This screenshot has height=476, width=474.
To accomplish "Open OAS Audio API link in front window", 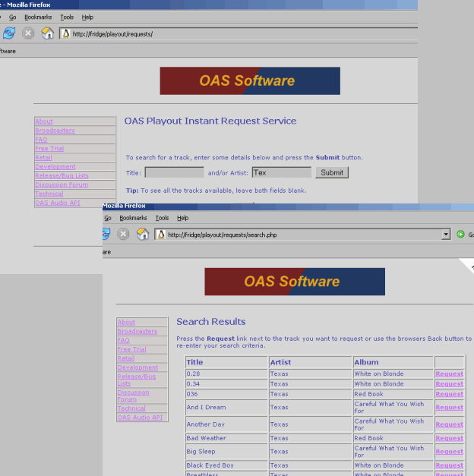I will click(x=140, y=418).
